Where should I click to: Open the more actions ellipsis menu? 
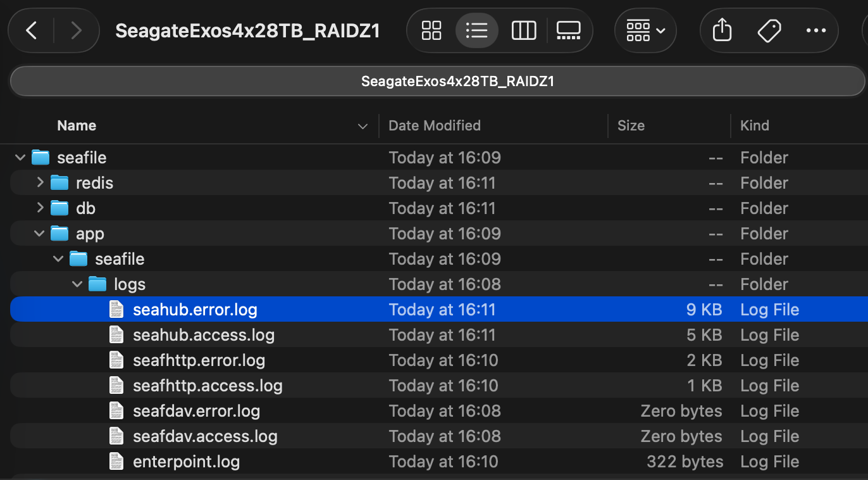pos(815,30)
